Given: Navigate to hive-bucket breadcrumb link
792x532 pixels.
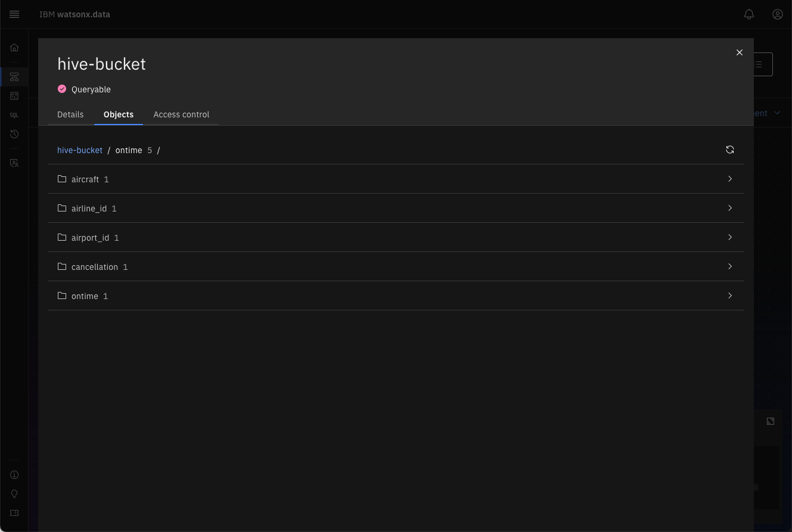Looking at the screenshot, I should click(x=80, y=150).
